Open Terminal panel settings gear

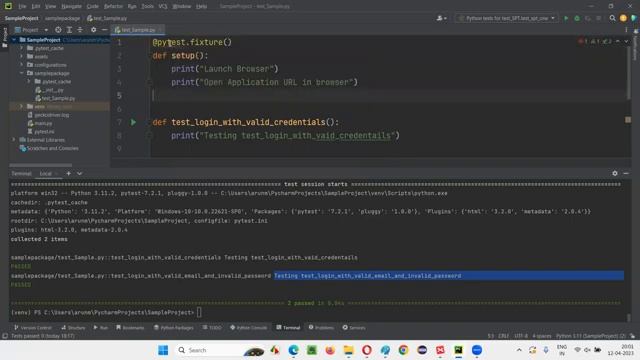coord(615,173)
